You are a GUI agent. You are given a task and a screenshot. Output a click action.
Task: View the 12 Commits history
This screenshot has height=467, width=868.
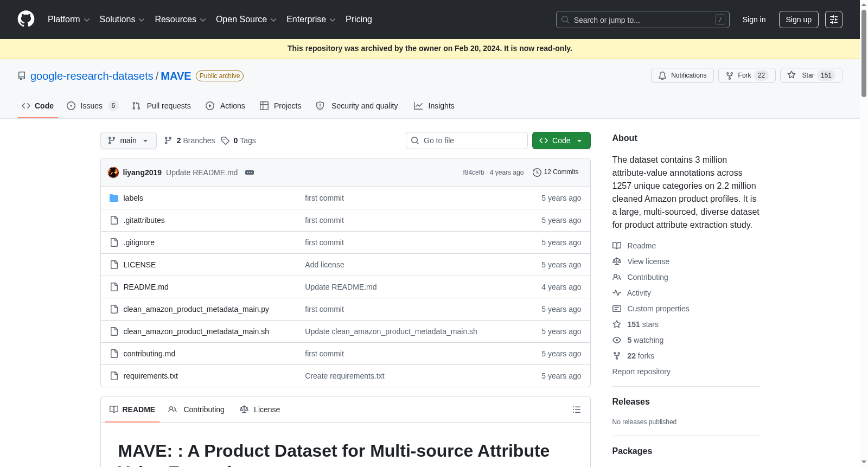[x=556, y=172]
